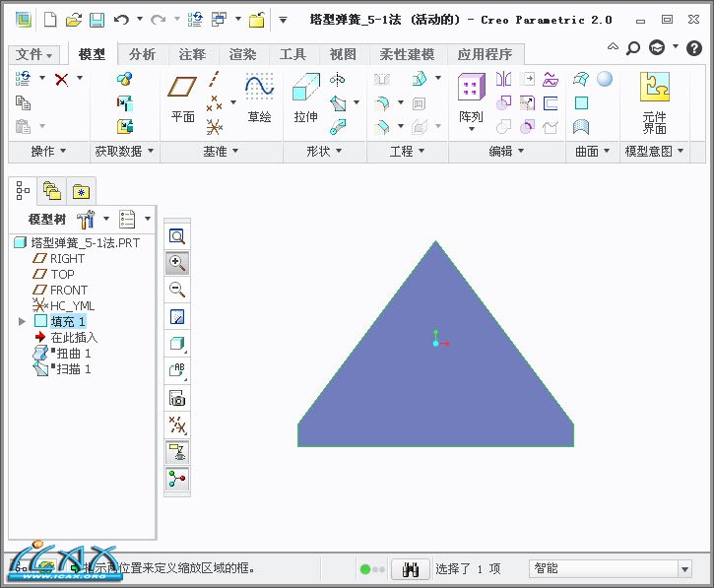
Task: Expand the 填充 1 tree node
Action: 22,321
